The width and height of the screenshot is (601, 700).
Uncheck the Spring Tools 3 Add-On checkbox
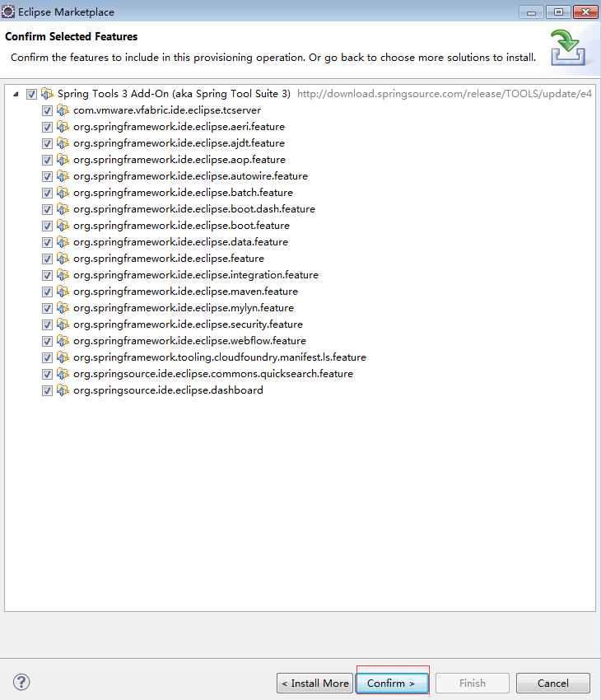click(31, 94)
